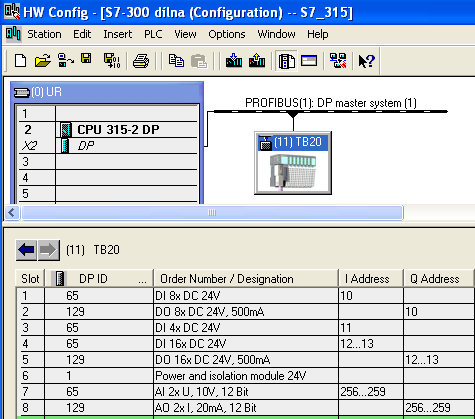Image resolution: width=475 pixels, height=419 pixels.
Task: Click the horizontal scrollbar left arrow
Action: [x=12, y=212]
